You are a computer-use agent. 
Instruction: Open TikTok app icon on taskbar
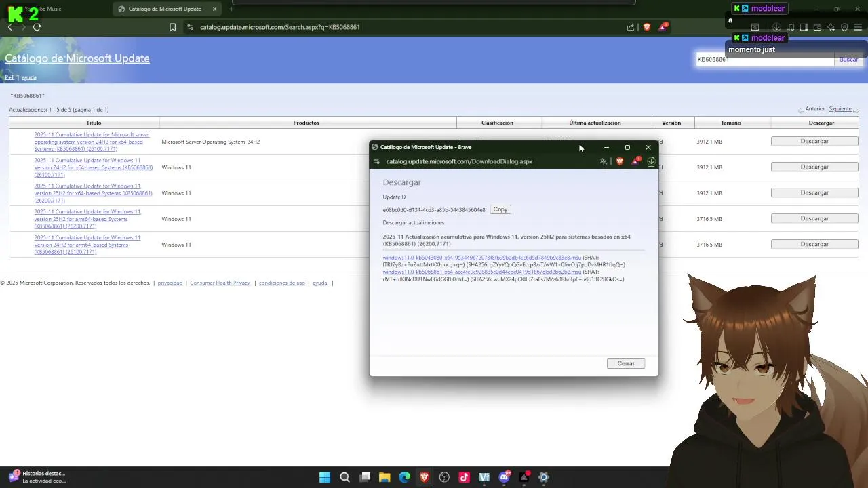click(x=464, y=477)
